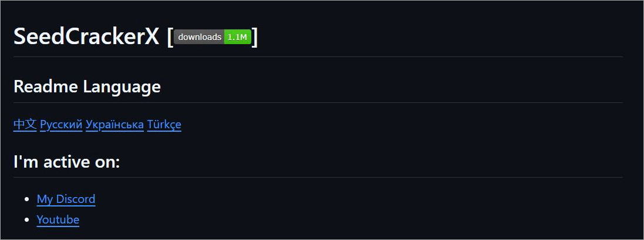
Task: Click the closing bracket after the downloads badge
Action: 255,38
